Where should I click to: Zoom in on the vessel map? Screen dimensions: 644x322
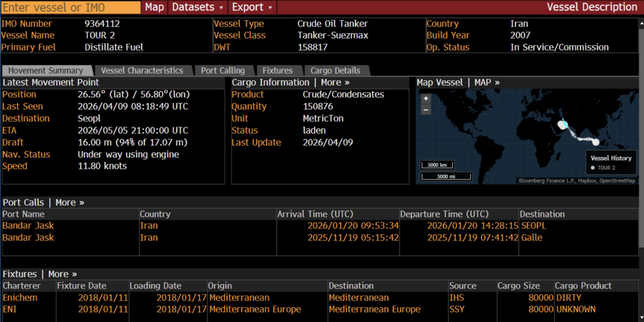tap(426, 99)
